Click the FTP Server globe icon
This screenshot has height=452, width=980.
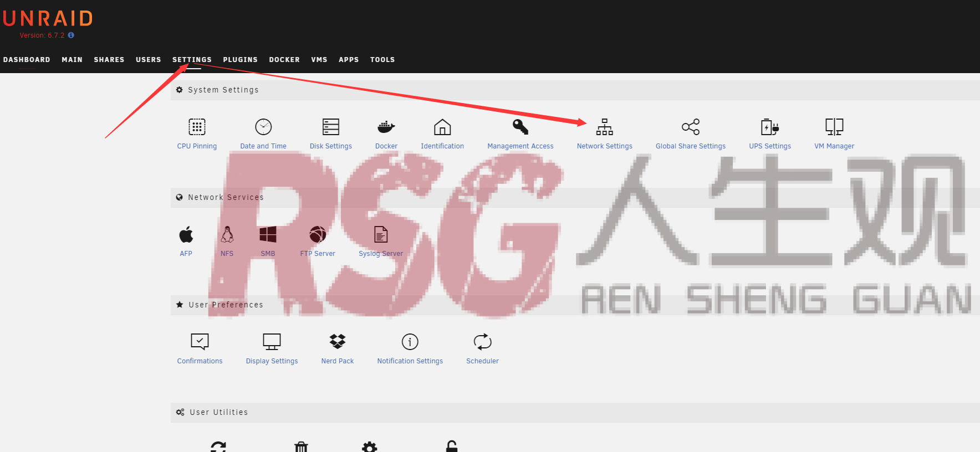pyautogui.click(x=318, y=234)
